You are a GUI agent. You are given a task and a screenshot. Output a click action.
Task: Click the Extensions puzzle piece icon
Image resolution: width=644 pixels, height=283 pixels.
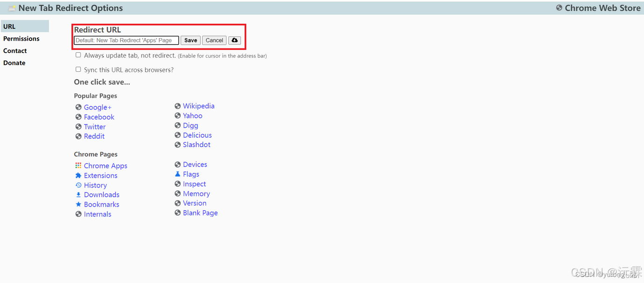(78, 175)
